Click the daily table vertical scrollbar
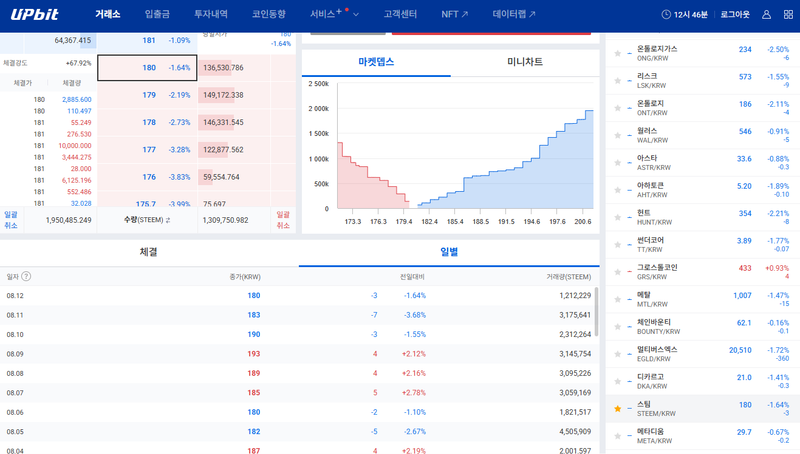This screenshot has width=800, height=454. pos(597,312)
